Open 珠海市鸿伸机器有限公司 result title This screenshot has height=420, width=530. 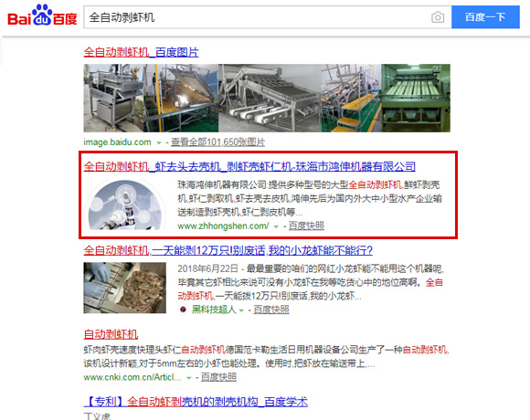pyautogui.click(x=249, y=166)
